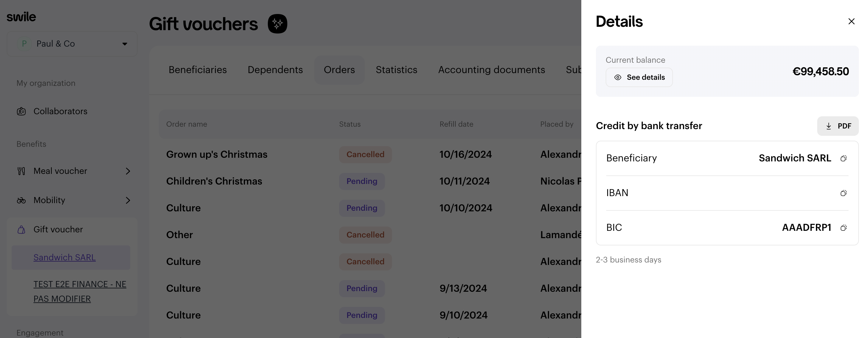Close the Details panel

point(851,22)
